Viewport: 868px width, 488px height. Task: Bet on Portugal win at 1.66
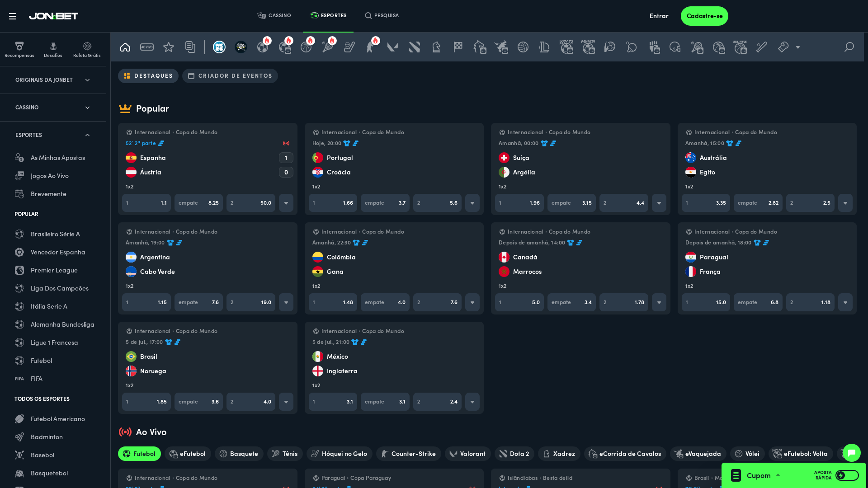[333, 203]
